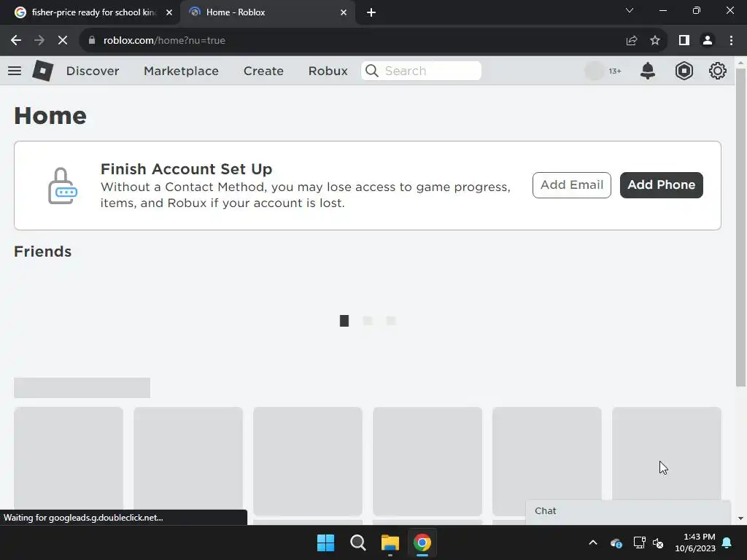Toggle the Chrome side panel
This screenshot has height=560, width=747.
[684, 41]
